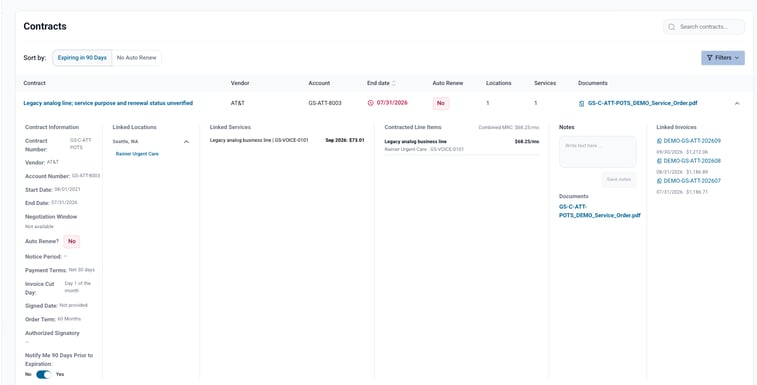Click the Negotiation Window Not available text
757x385 pixels.
coord(39,227)
